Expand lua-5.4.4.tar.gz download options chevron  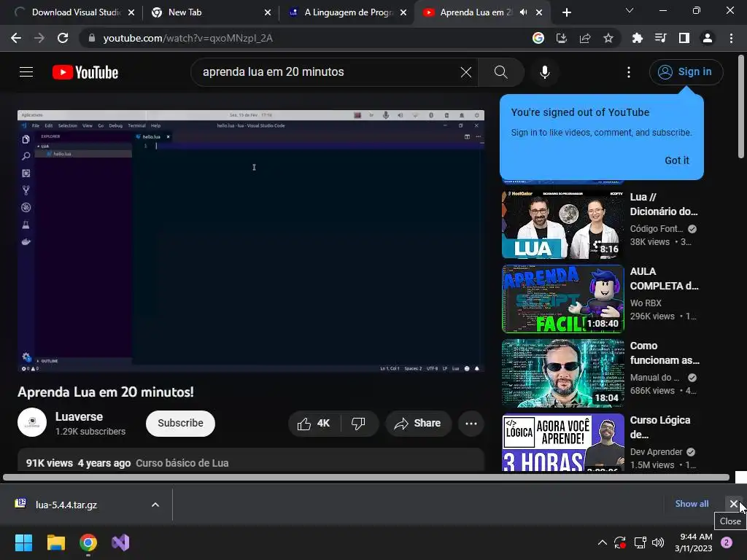(155, 505)
